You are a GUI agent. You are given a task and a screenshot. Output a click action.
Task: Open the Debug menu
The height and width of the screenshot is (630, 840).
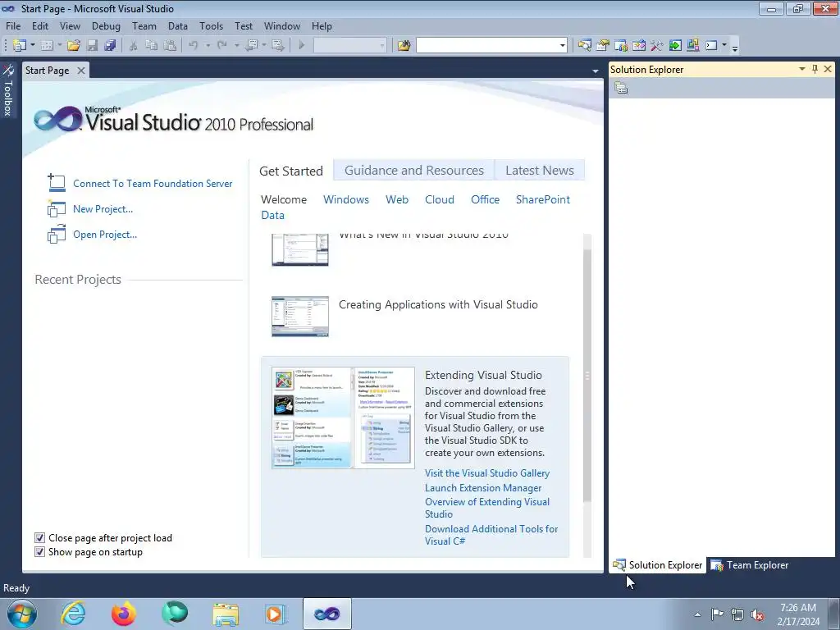coord(106,25)
